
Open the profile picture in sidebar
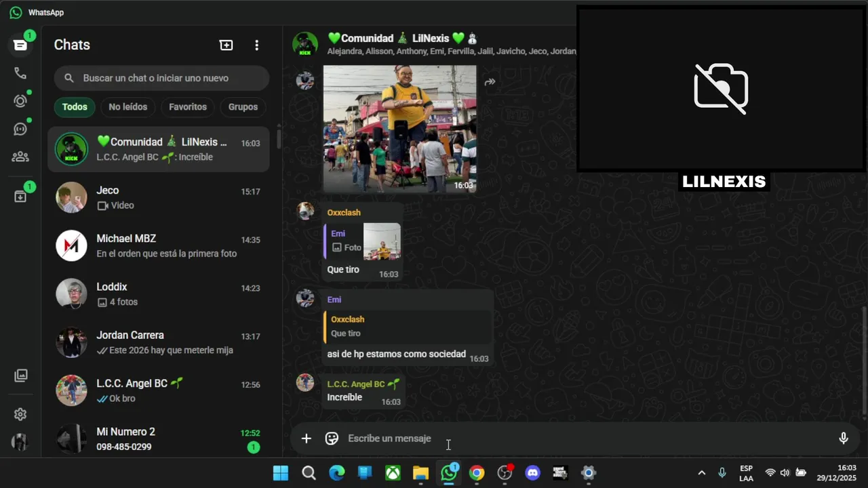pos(20,442)
